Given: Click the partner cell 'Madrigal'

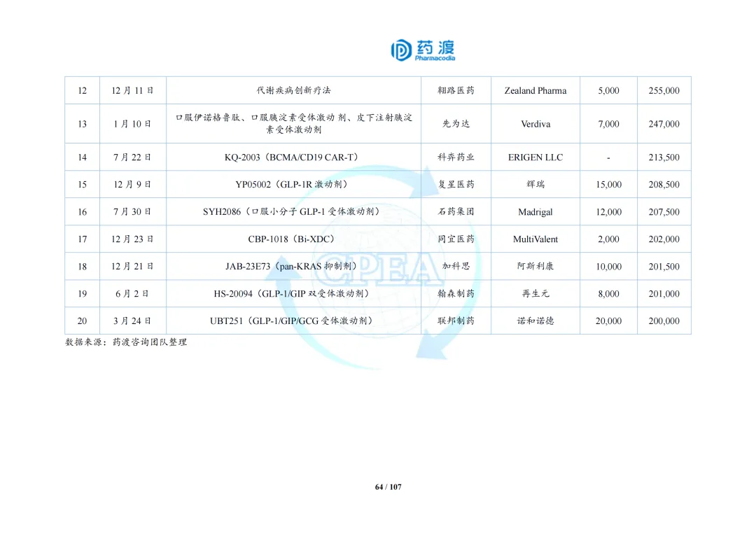Looking at the screenshot, I should [535, 211].
